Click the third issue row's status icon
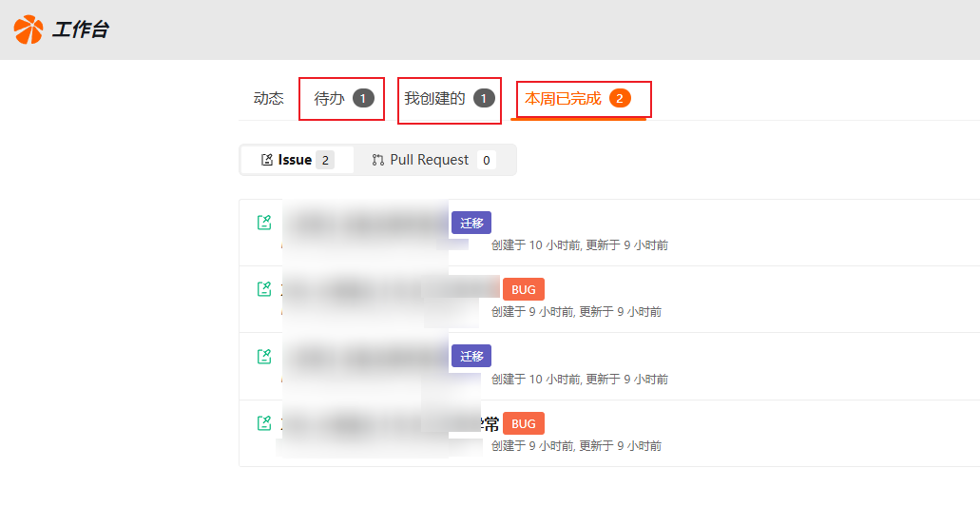The height and width of the screenshot is (527, 980). coord(265,356)
